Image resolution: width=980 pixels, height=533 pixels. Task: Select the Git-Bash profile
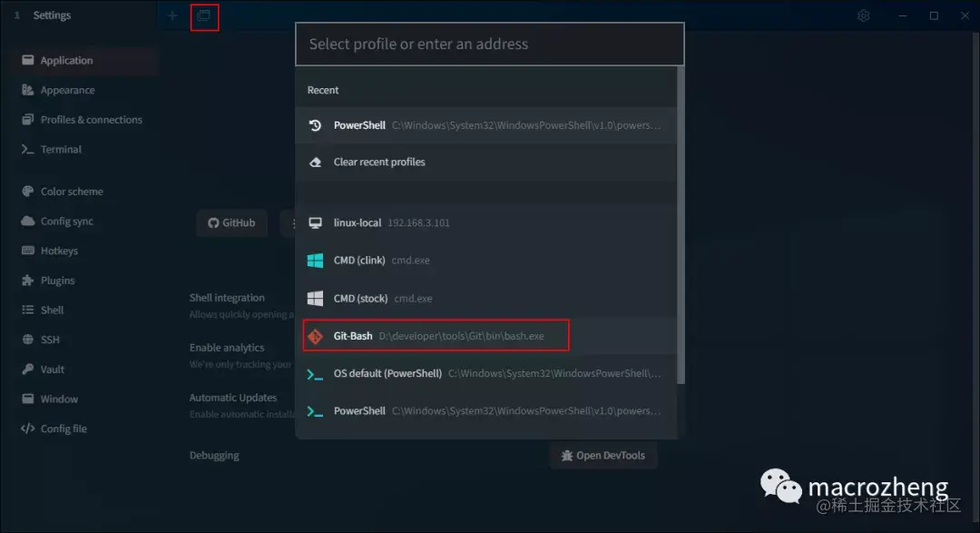point(436,335)
